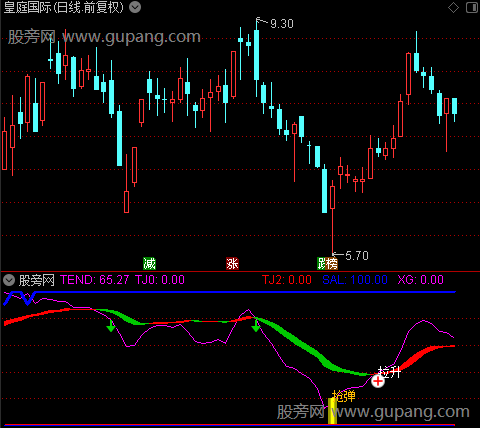Viewport: 480px width, 428px height.
Task: Select the XG: 0.00 indicator label
Action: click(421, 280)
